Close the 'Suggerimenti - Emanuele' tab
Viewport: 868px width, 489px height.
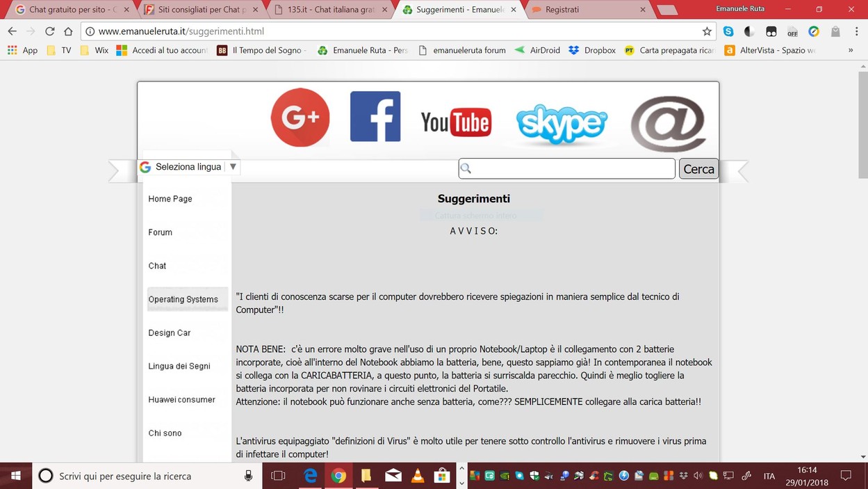pyautogui.click(x=514, y=10)
